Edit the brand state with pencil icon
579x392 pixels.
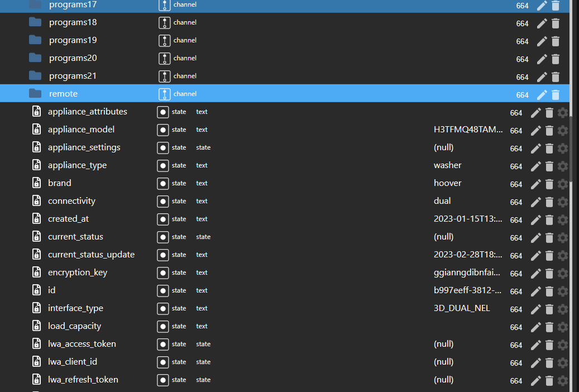pyautogui.click(x=535, y=184)
